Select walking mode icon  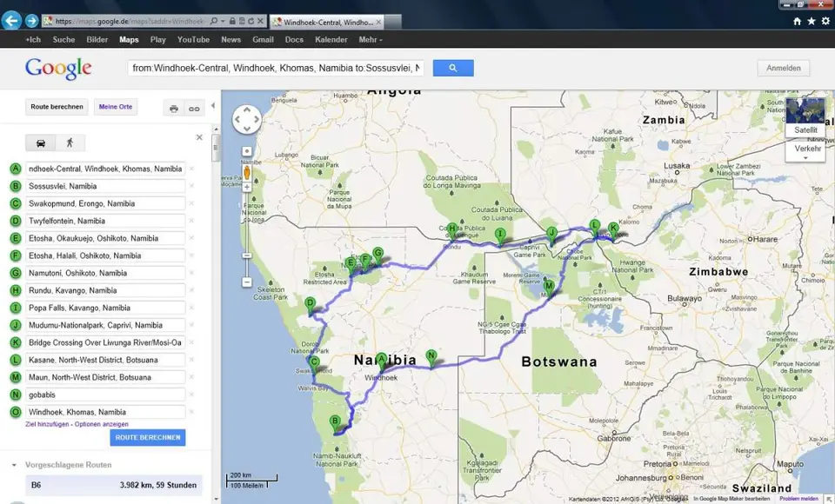coord(70,143)
